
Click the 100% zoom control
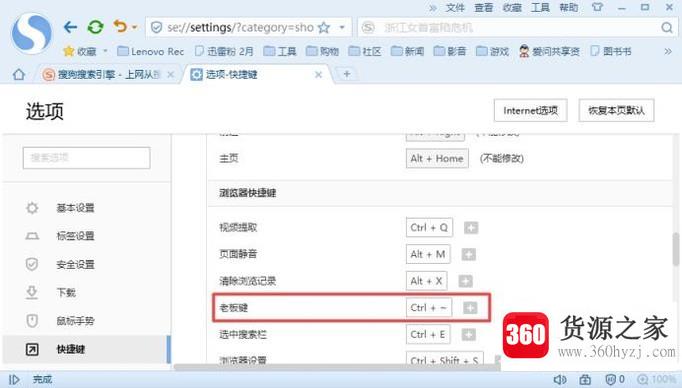(656, 380)
